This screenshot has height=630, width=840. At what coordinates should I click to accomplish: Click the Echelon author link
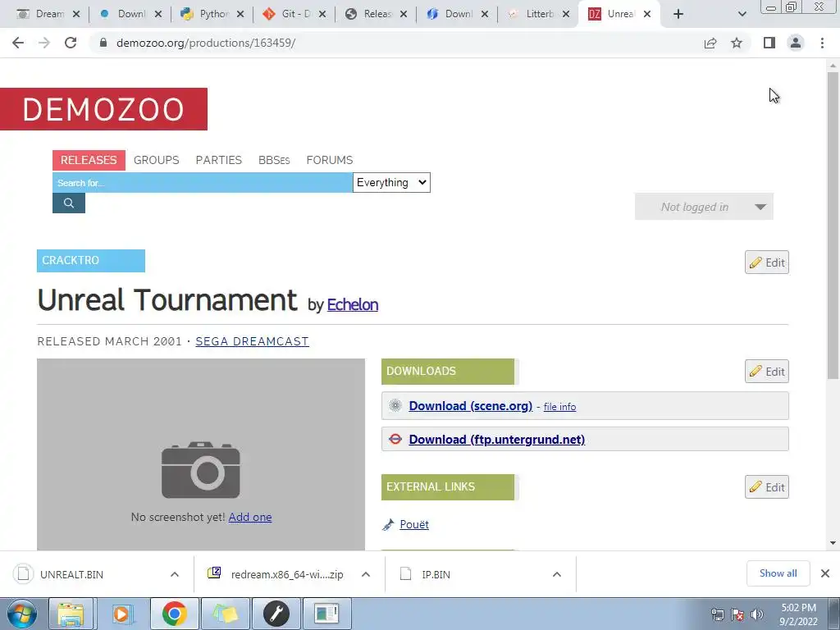coord(353,304)
